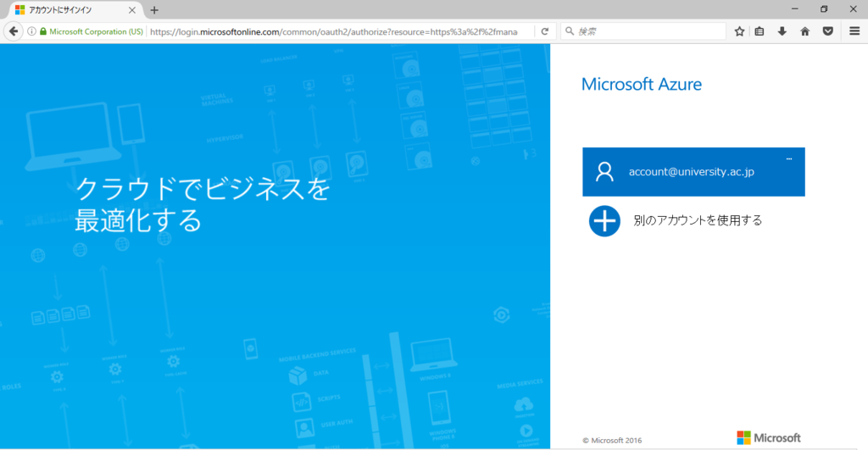Click the green padlock Microsoft Corporation identity
The height and width of the screenshot is (450, 868).
click(x=92, y=31)
